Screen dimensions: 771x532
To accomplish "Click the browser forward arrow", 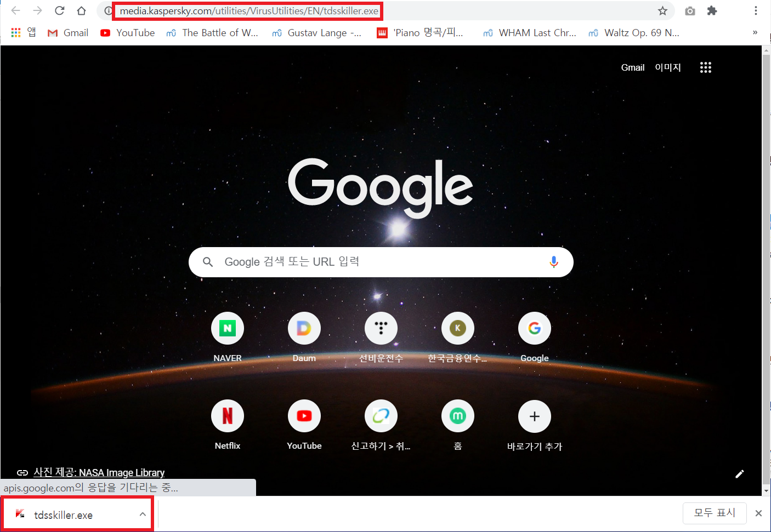I will click(x=37, y=10).
